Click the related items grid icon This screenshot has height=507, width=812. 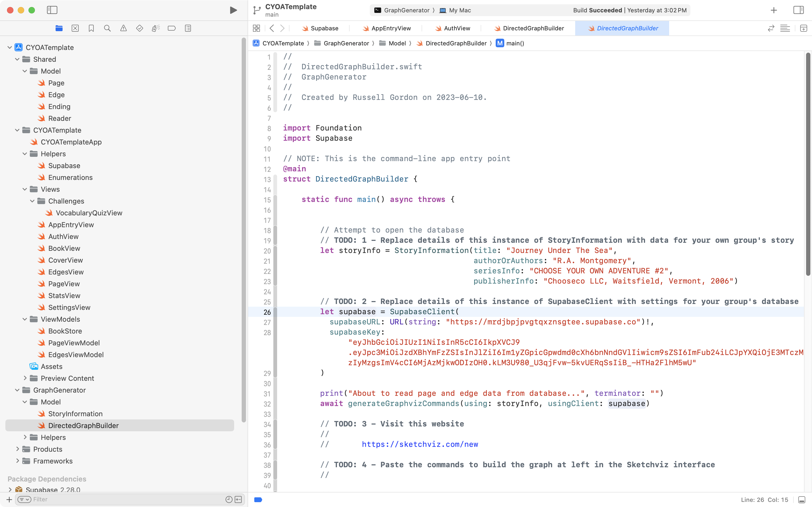[256, 28]
